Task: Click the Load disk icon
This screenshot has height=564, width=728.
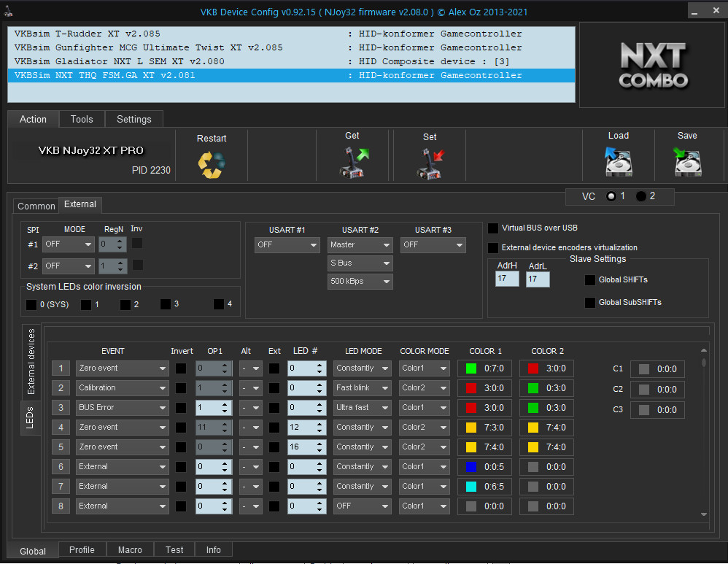Action: [x=618, y=162]
